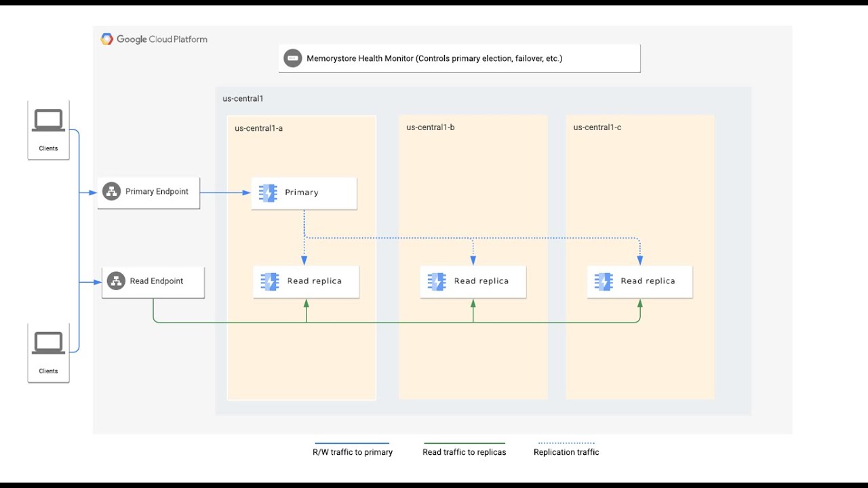Click Read replica text in us-central1-c
The height and width of the screenshot is (488, 868).
click(648, 281)
